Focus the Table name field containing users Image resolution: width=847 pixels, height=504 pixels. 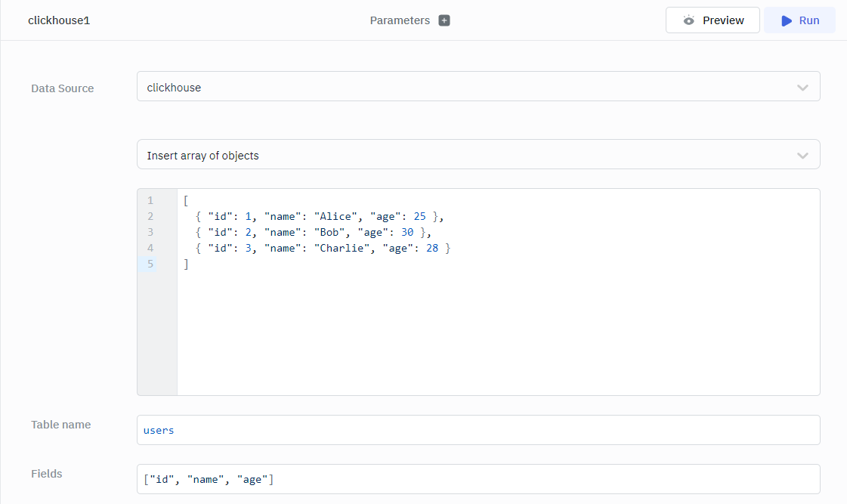pyautogui.click(x=478, y=430)
